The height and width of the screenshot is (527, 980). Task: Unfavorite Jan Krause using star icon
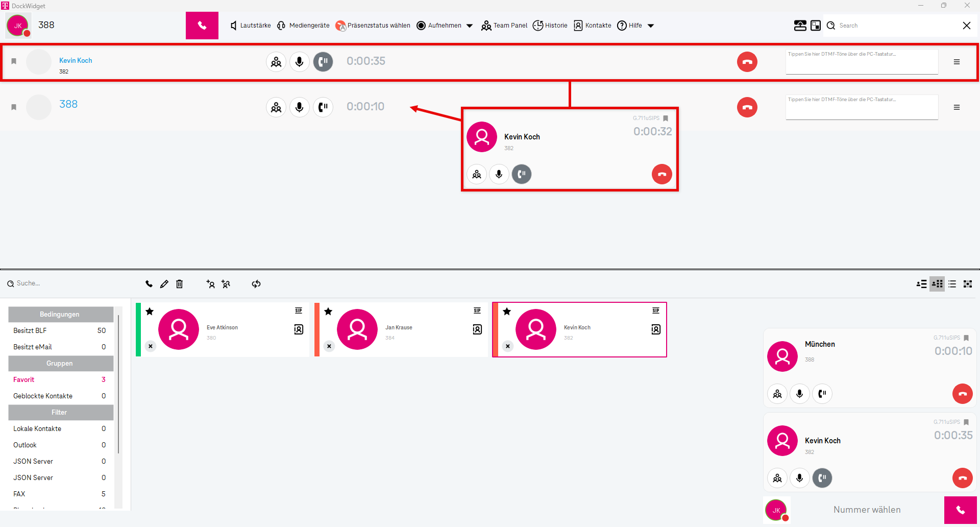[328, 312]
